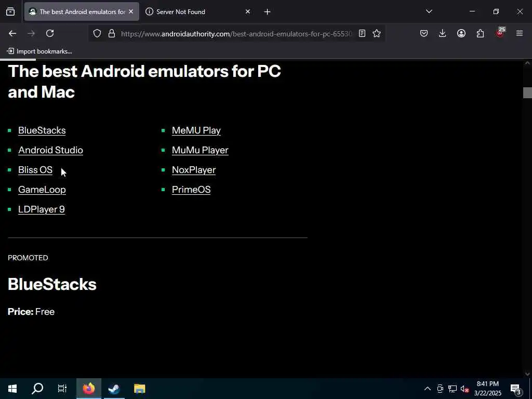Open Firefox application menu hamburger
This screenshot has height=399, width=532.
click(x=520, y=33)
